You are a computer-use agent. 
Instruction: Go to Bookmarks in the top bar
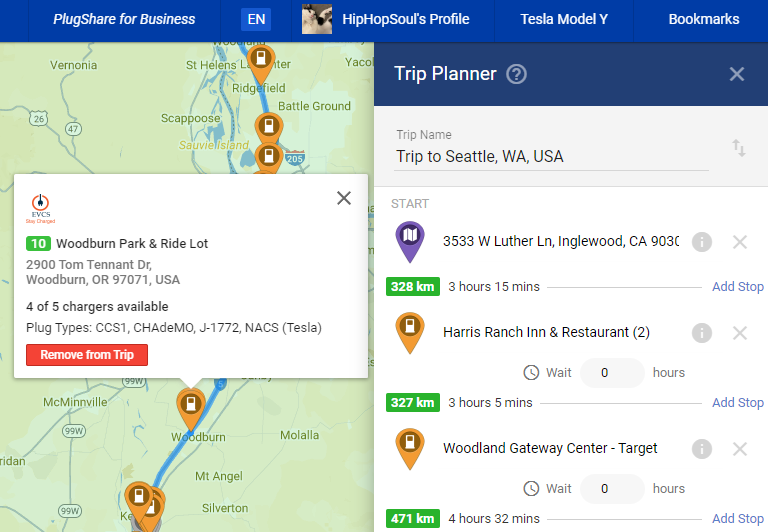[704, 19]
